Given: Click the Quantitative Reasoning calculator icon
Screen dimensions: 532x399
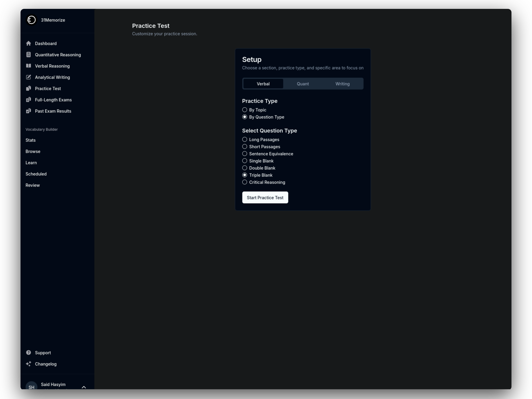Looking at the screenshot, I should coord(29,55).
